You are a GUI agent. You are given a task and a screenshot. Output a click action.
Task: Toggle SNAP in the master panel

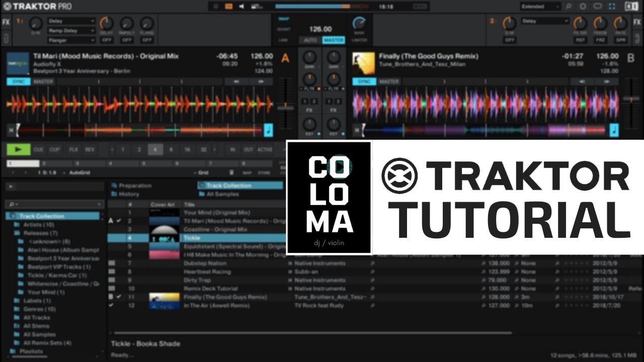283,19
